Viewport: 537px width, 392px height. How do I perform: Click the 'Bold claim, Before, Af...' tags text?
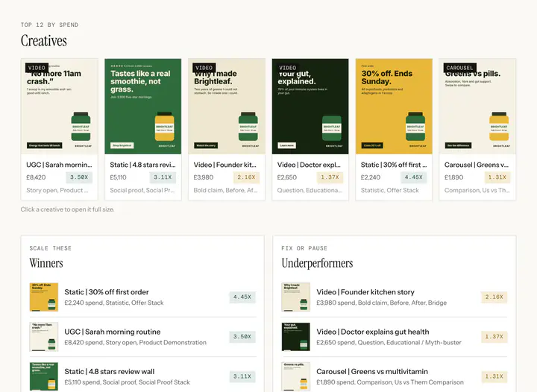click(225, 190)
